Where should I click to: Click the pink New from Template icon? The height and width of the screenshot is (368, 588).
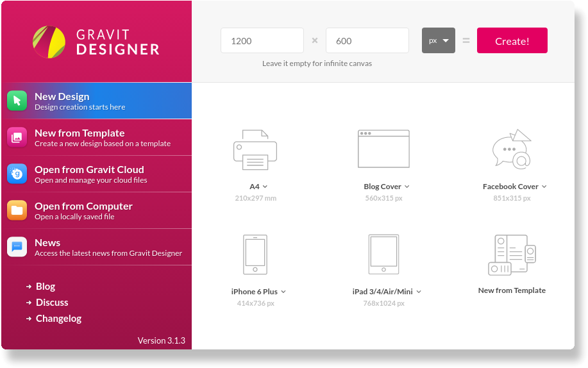pos(17,137)
